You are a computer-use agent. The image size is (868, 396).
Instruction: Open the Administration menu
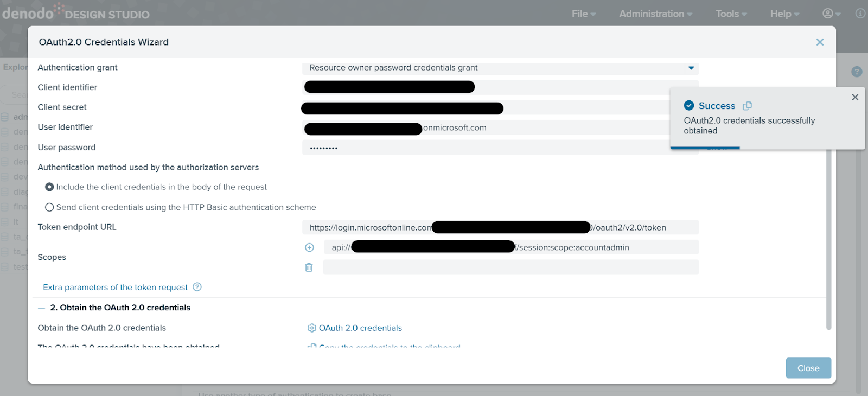coord(656,14)
